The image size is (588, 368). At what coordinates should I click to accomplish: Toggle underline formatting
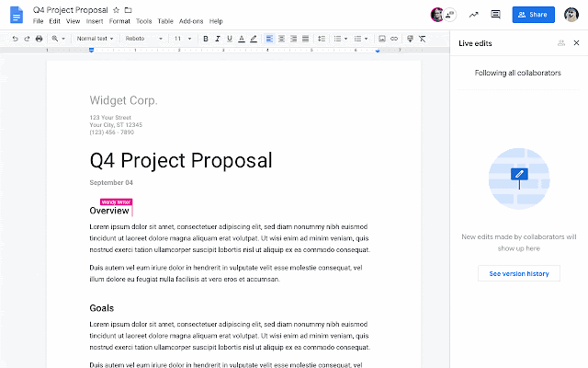click(x=230, y=39)
